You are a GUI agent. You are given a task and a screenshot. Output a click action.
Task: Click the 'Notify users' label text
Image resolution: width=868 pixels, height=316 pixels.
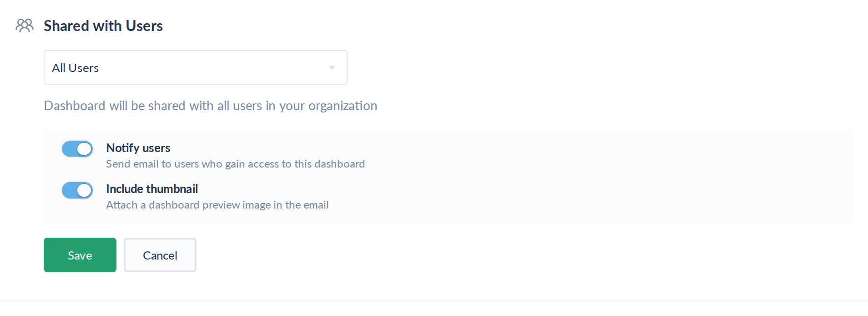138,148
